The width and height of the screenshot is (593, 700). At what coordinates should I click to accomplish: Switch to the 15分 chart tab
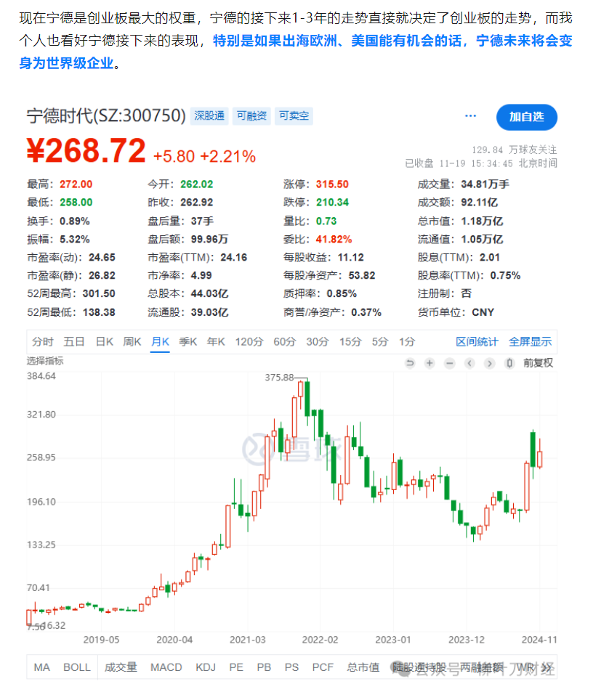tap(350, 342)
